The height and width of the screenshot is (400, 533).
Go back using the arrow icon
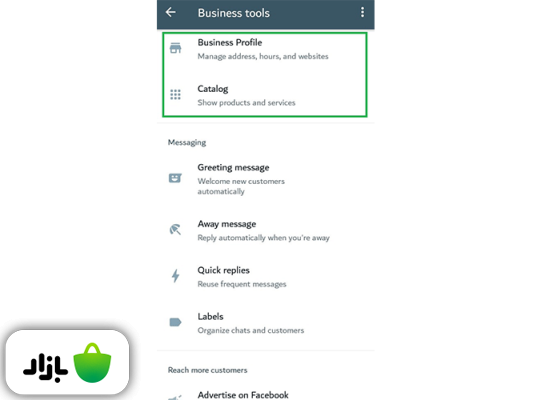pos(171,13)
